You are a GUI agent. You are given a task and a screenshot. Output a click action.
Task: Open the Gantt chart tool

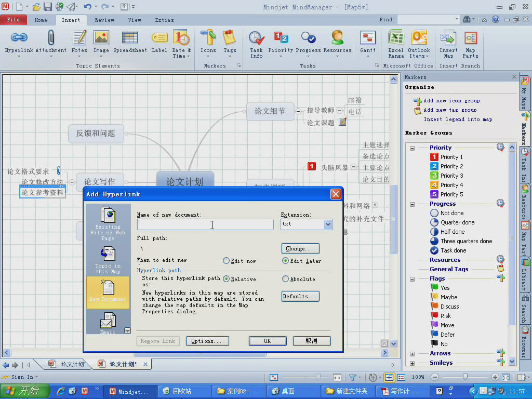(368, 37)
